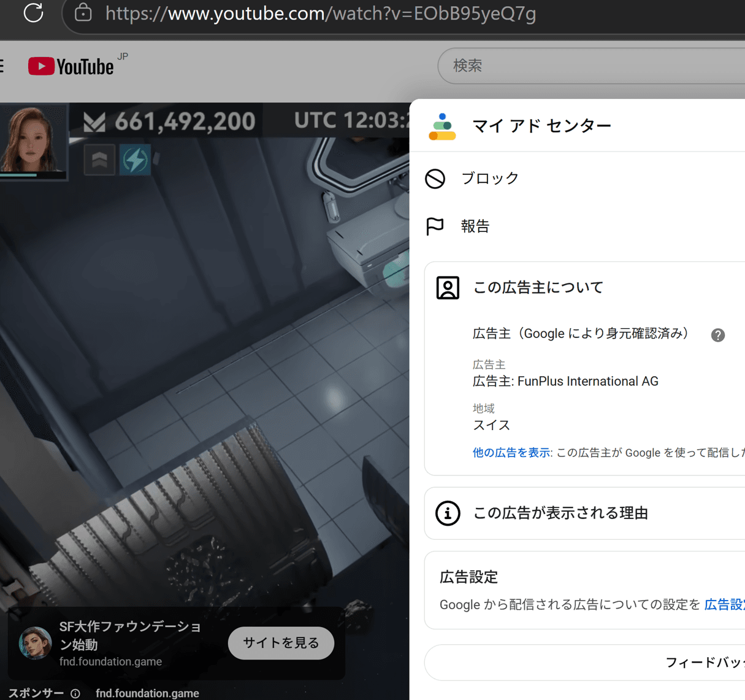
Task: Click the ad avatar next to SF大作ファウンデーション始動
Action: click(x=35, y=643)
